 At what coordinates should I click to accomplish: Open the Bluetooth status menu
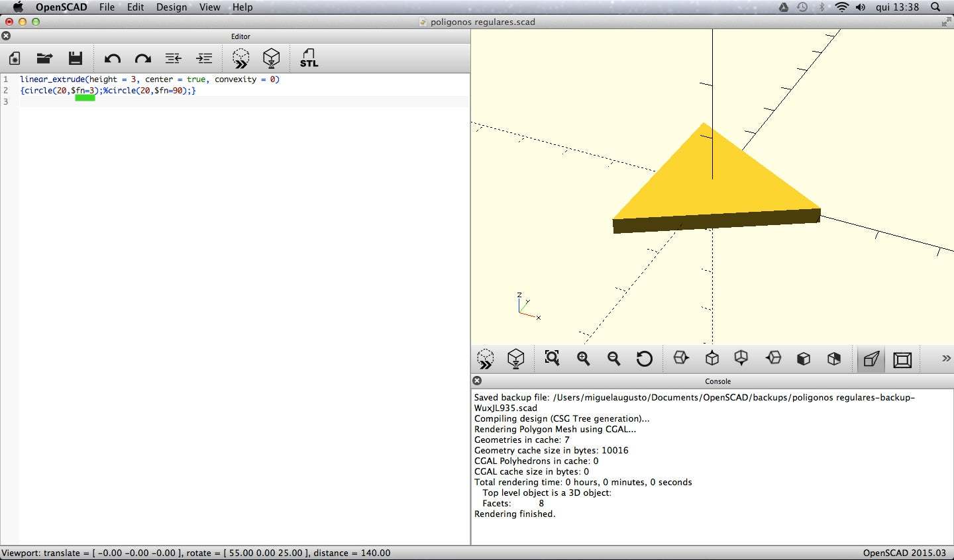[821, 7]
